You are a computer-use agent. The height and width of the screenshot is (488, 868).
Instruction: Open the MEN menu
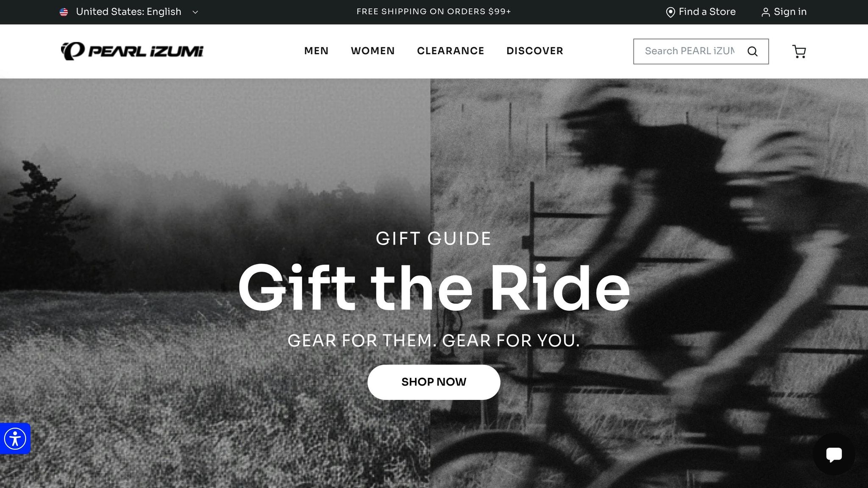tap(316, 51)
